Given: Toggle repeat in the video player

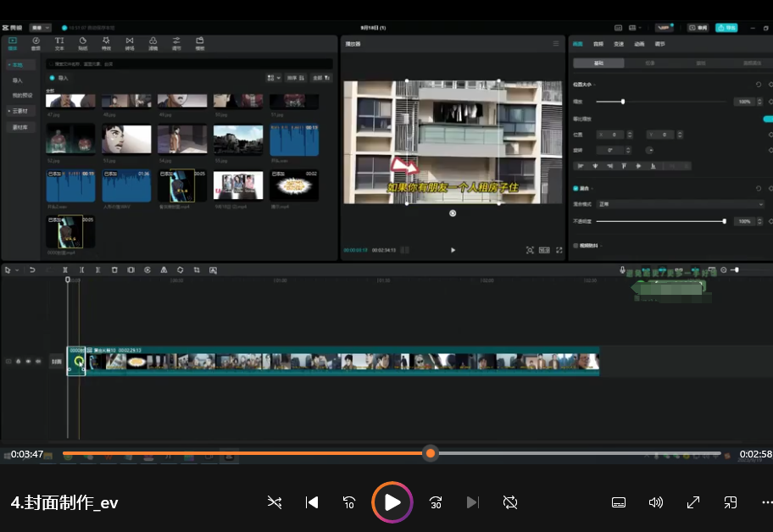Looking at the screenshot, I should [x=510, y=502].
